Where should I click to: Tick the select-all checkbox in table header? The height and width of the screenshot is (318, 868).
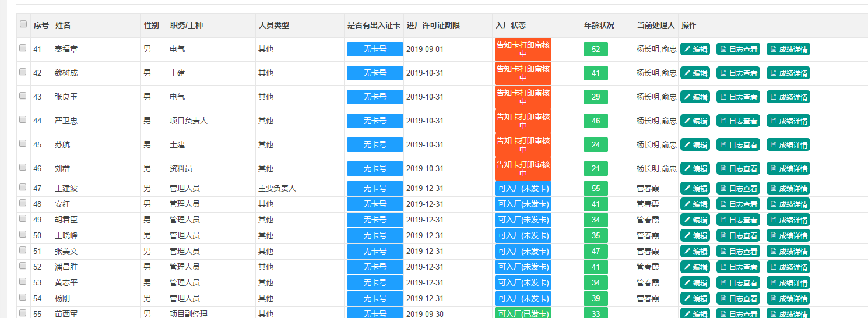tap(23, 24)
